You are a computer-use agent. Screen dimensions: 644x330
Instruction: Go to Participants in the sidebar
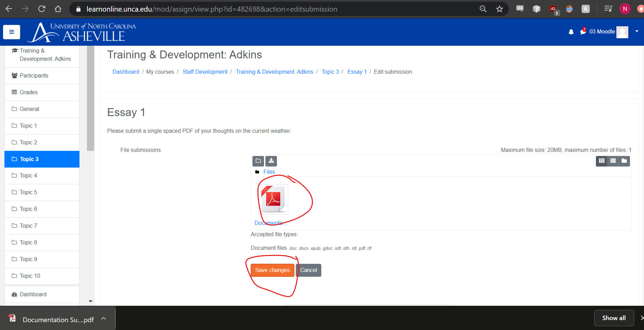tap(34, 75)
